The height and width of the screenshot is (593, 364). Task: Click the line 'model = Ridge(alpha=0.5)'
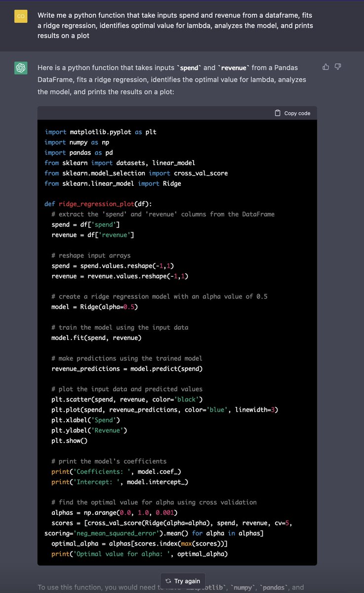(94, 307)
